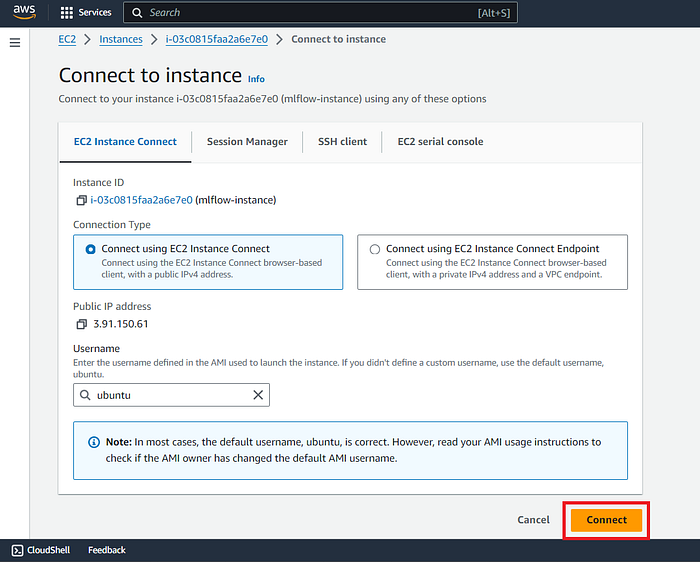Click the '[Alt+S]' shortcut hint
This screenshot has height=562, width=700.
click(494, 13)
